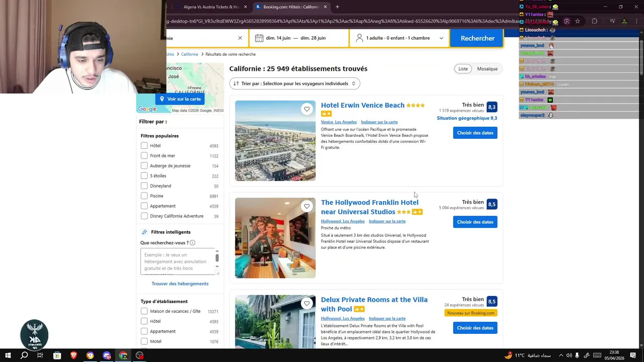Click Choisir des dates for Hotel Erwin
This screenshot has width=644, height=362.
(x=475, y=133)
